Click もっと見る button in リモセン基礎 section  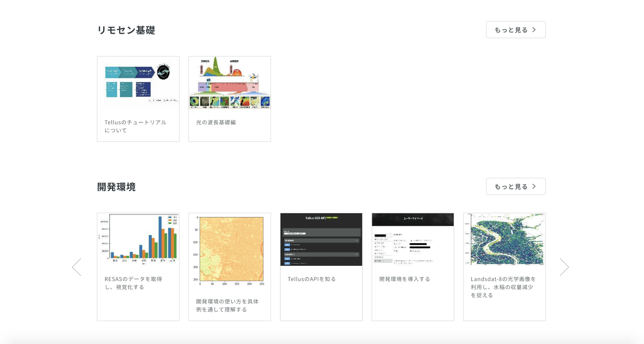pos(515,30)
